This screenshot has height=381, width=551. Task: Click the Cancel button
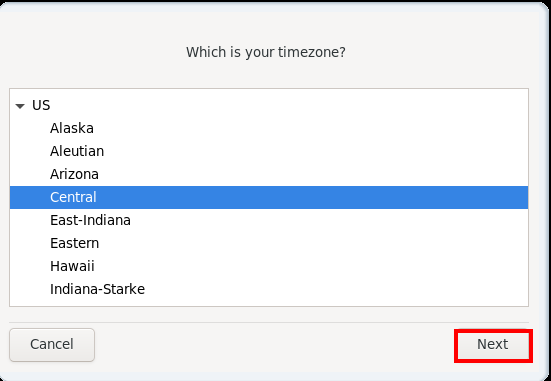pyautogui.click(x=52, y=344)
